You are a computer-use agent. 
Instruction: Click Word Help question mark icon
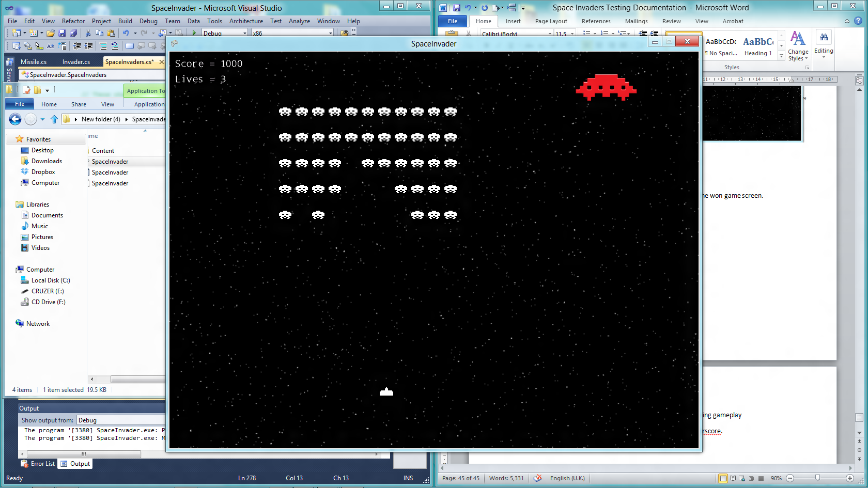pyautogui.click(x=858, y=21)
